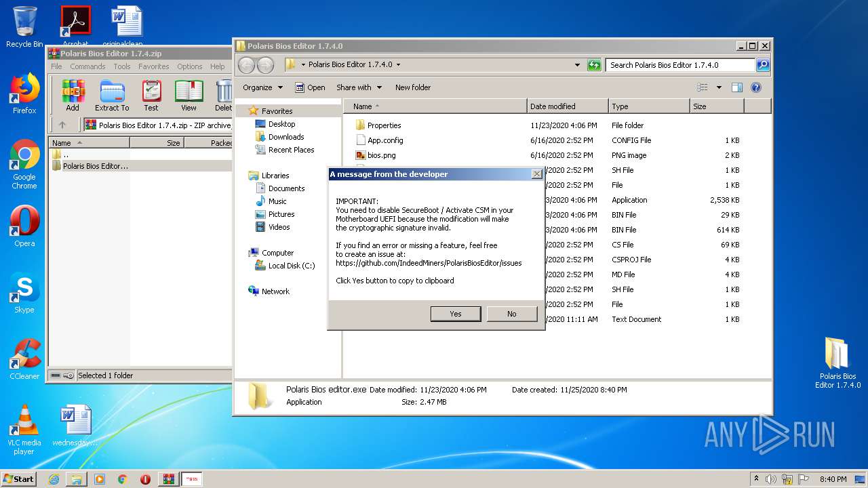Screen dimensions: 868x488
Task: Select Recent Places in navigation pane
Action: click(291, 150)
